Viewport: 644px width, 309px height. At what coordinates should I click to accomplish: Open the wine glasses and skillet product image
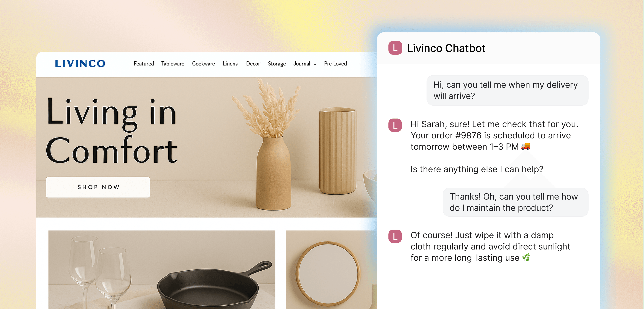[x=162, y=270]
